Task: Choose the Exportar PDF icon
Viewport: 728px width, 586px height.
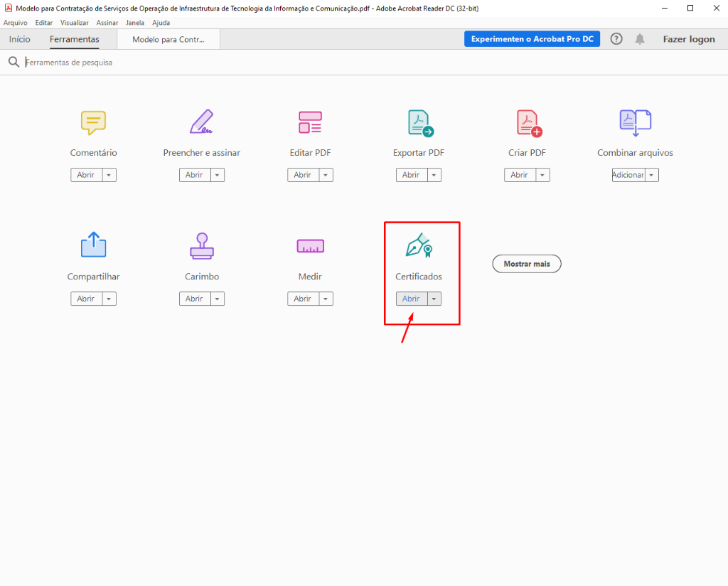Action: pos(420,123)
